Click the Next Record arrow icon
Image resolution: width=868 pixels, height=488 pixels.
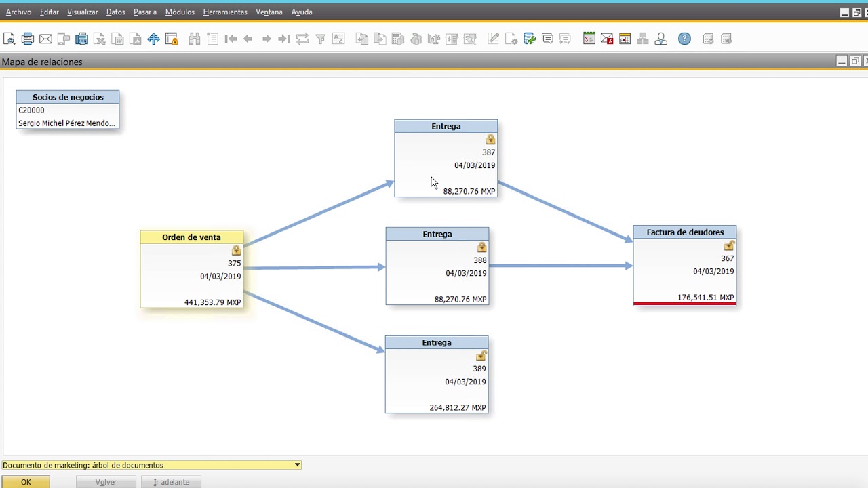click(x=267, y=39)
